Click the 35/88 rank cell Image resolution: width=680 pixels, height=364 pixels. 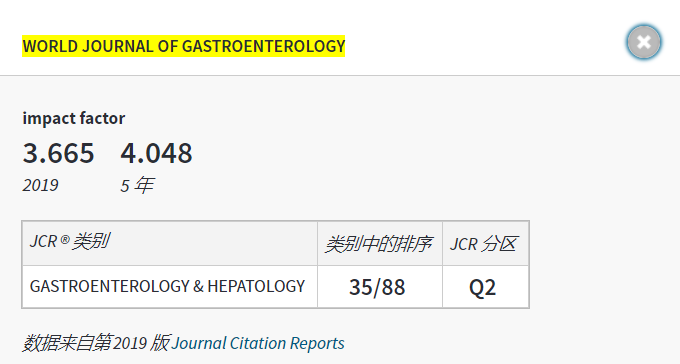click(x=380, y=287)
